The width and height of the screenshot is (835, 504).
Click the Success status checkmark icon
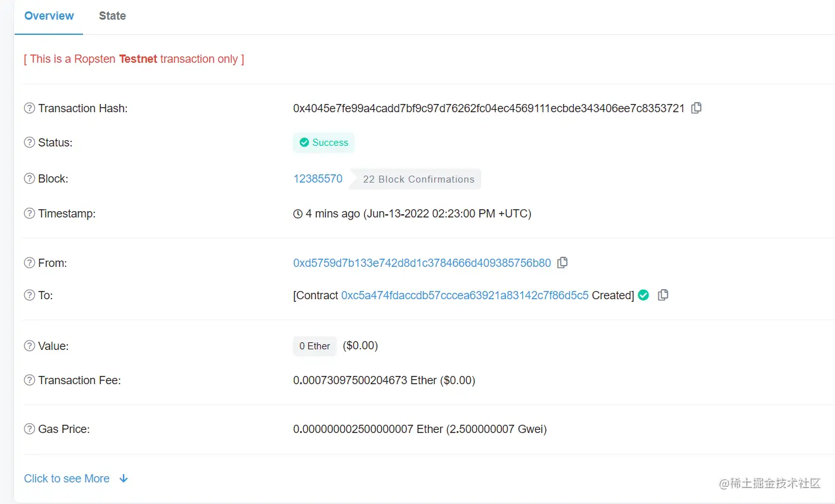point(304,143)
